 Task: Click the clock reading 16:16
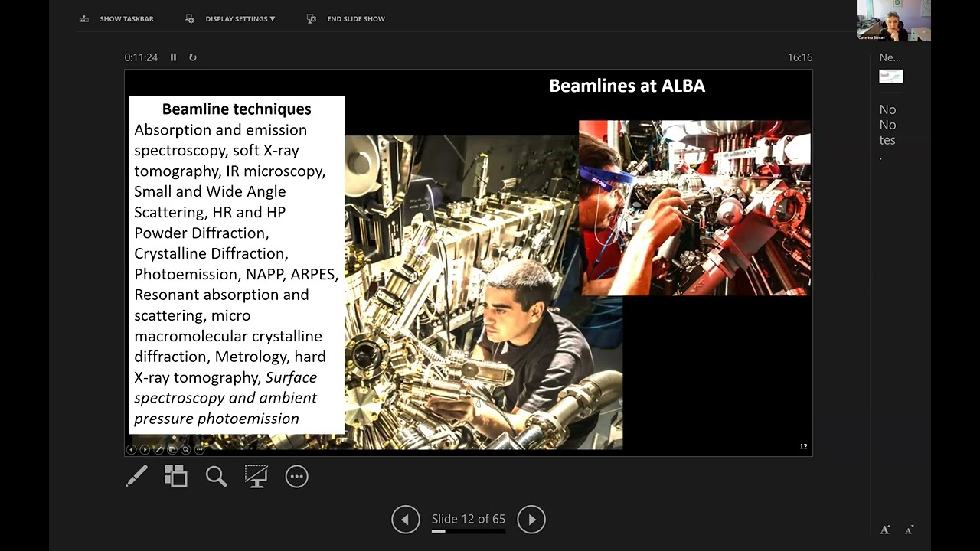coord(800,57)
